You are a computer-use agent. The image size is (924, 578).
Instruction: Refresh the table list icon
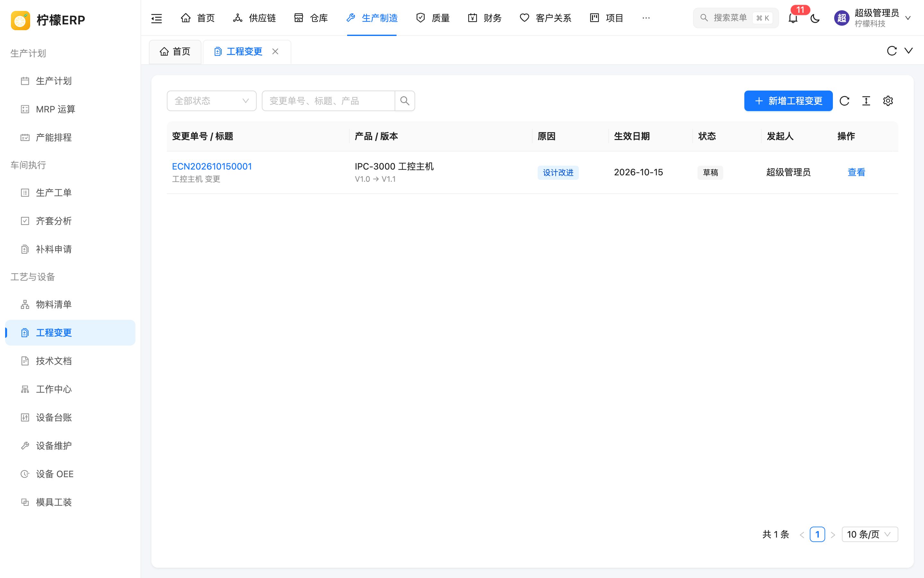[844, 101]
